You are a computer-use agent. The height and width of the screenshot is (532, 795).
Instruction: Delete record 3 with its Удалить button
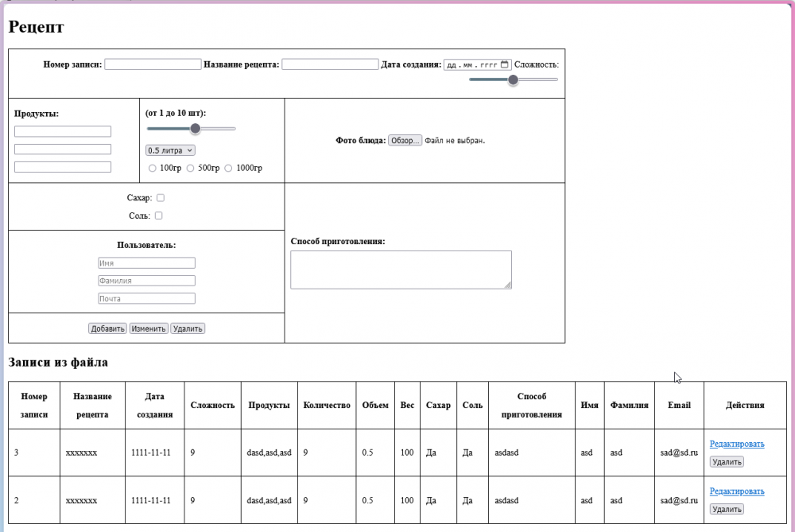[727, 462]
